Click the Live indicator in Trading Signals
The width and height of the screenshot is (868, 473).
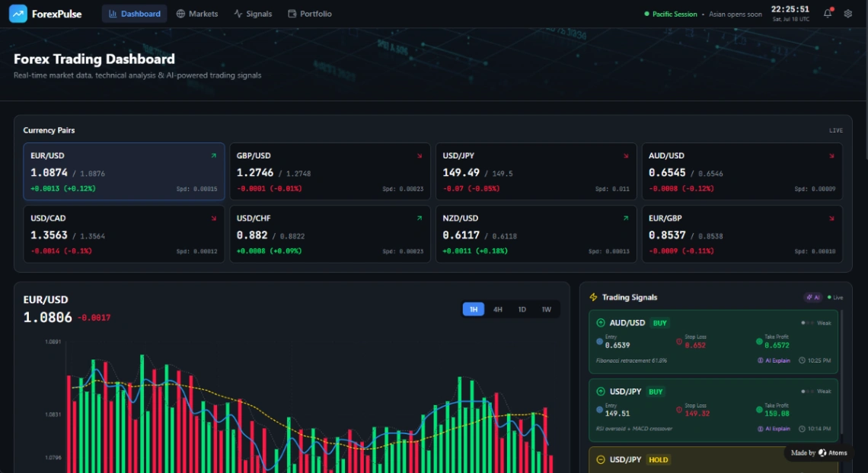coord(835,297)
